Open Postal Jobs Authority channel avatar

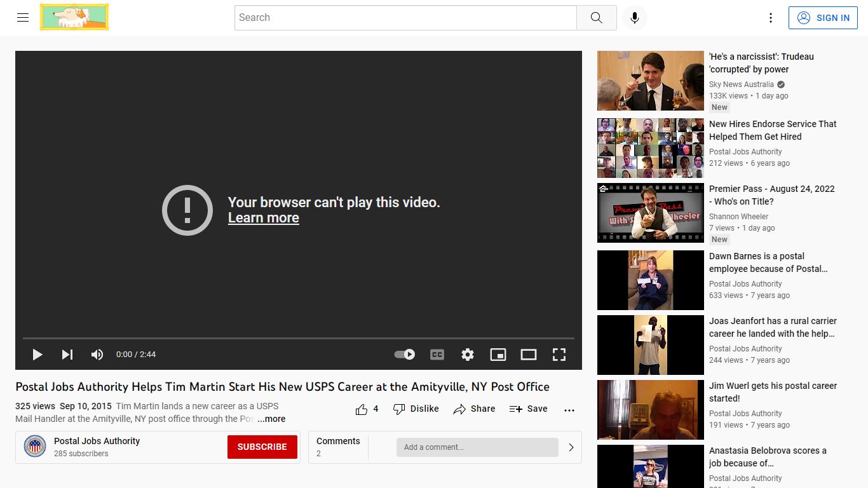tap(35, 447)
